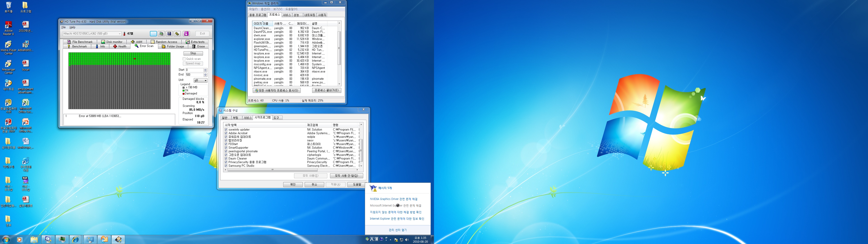Open the Help menu in HD Tune
This screenshot has height=244, width=868.
(x=72, y=27)
